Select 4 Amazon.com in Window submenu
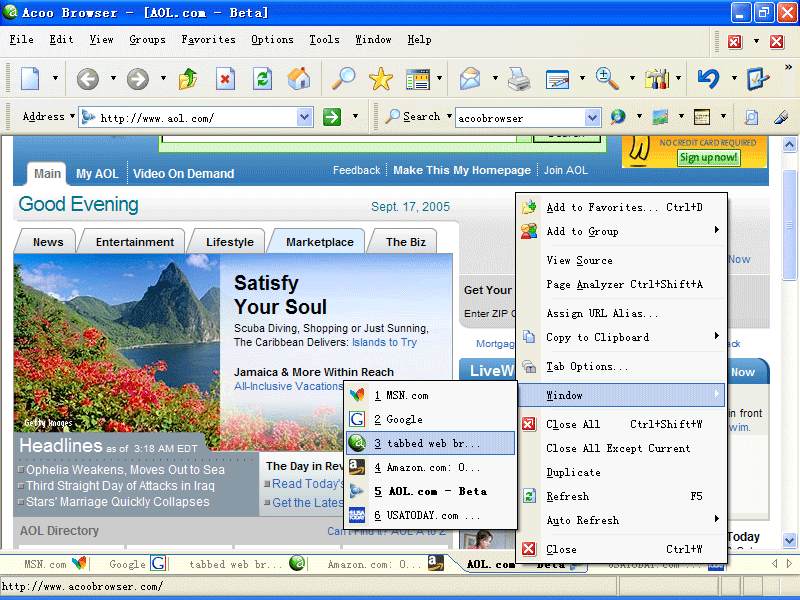 pyautogui.click(x=431, y=467)
